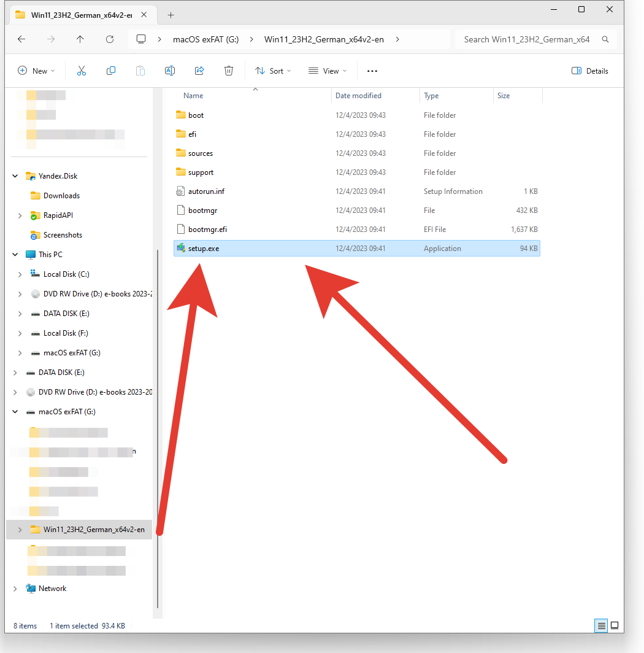Click the 1,637 KB size cell

pos(524,230)
